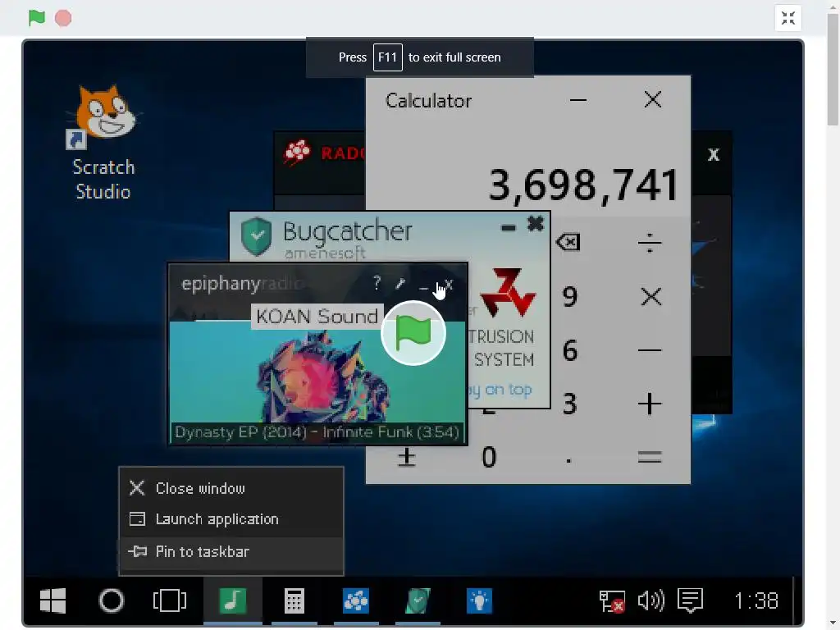The width and height of the screenshot is (840, 630).
Task: Open the Scratch Studio desktop shortcut
Action: click(x=103, y=143)
